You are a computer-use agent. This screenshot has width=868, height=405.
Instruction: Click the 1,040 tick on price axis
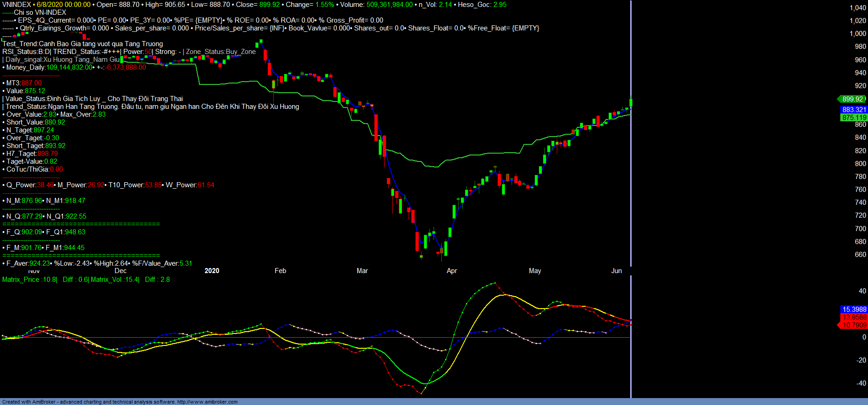[857, 8]
